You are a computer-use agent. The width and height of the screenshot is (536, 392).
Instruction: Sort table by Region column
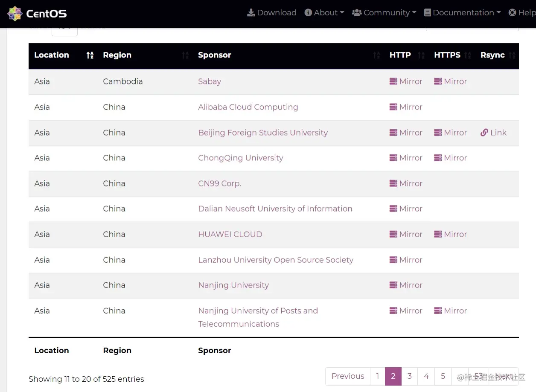tap(145, 55)
